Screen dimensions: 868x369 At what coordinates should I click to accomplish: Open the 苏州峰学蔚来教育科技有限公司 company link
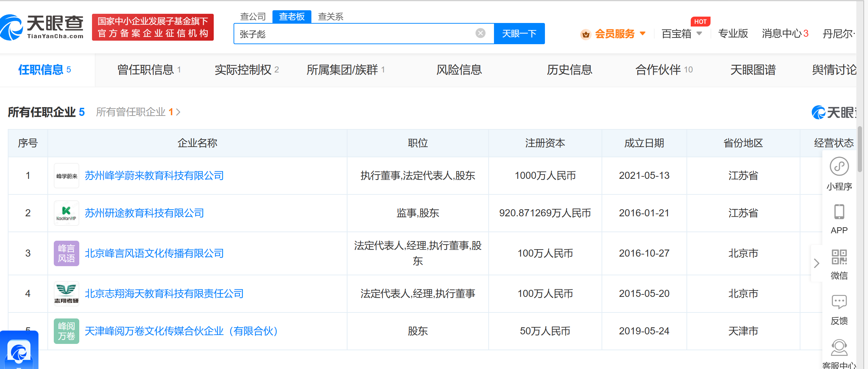(x=154, y=176)
